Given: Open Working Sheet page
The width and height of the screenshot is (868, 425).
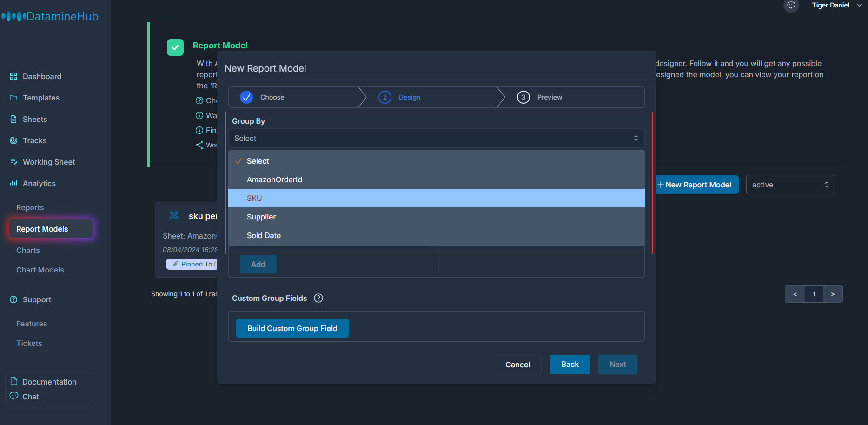Looking at the screenshot, I should pyautogui.click(x=49, y=162).
